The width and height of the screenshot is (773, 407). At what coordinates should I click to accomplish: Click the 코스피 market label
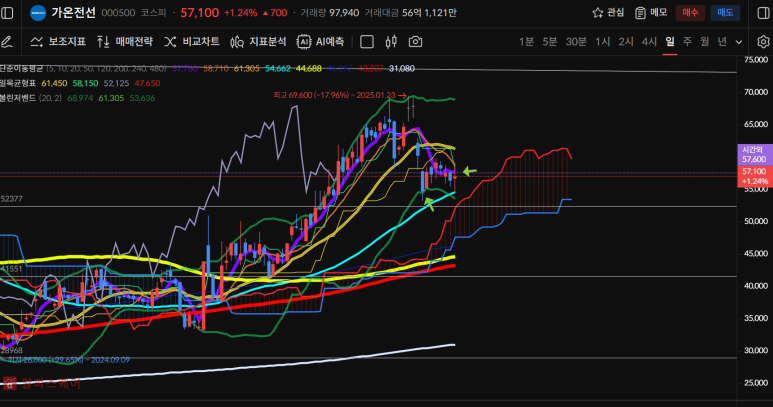click(153, 13)
